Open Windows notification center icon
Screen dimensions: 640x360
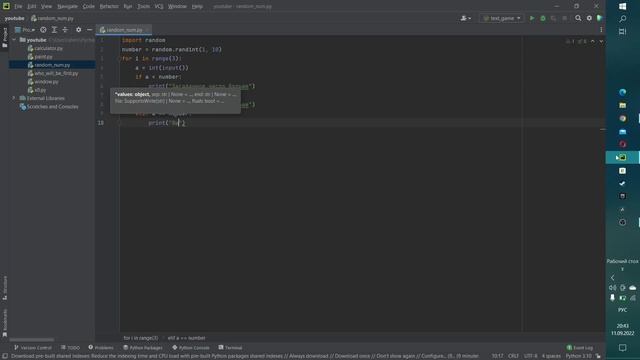coord(622,348)
